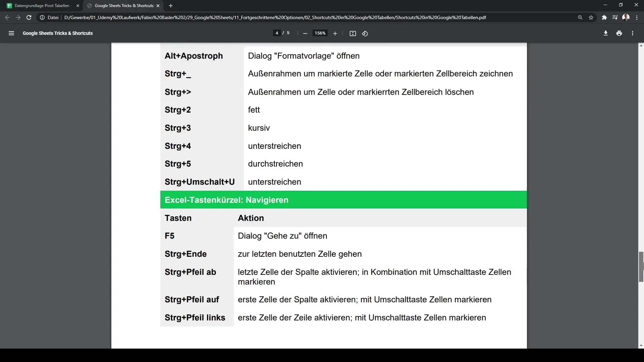
Task: Click the Tasten column header
Action: [x=178, y=218]
